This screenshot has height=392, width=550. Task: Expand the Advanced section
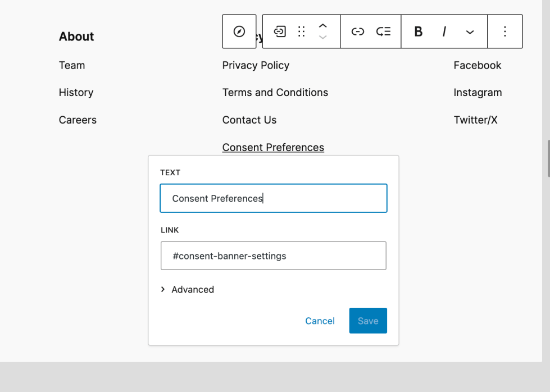(188, 290)
